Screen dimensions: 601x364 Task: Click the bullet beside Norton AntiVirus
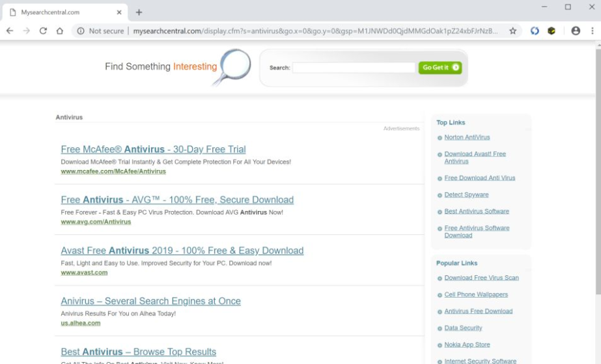click(440, 138)
